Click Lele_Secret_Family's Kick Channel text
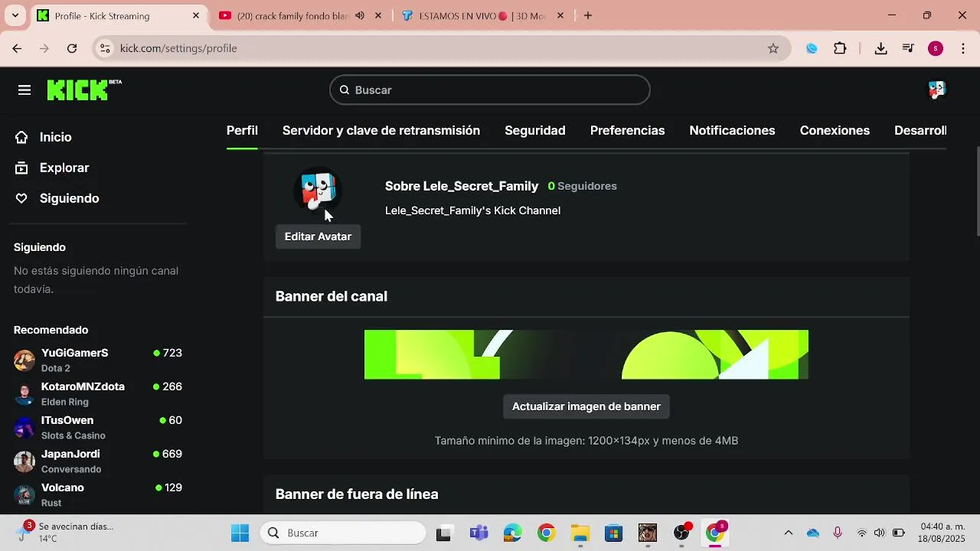 [472, 210]
